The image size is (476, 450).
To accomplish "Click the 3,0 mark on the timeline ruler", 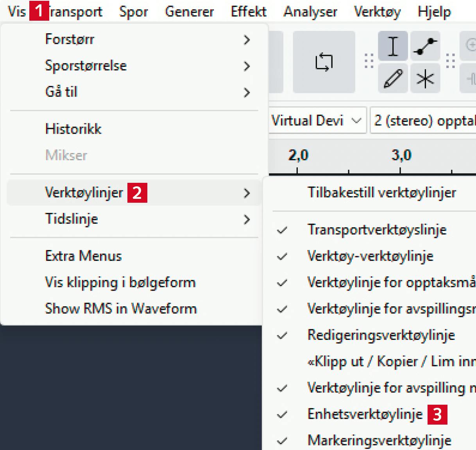I will point(401,156).
